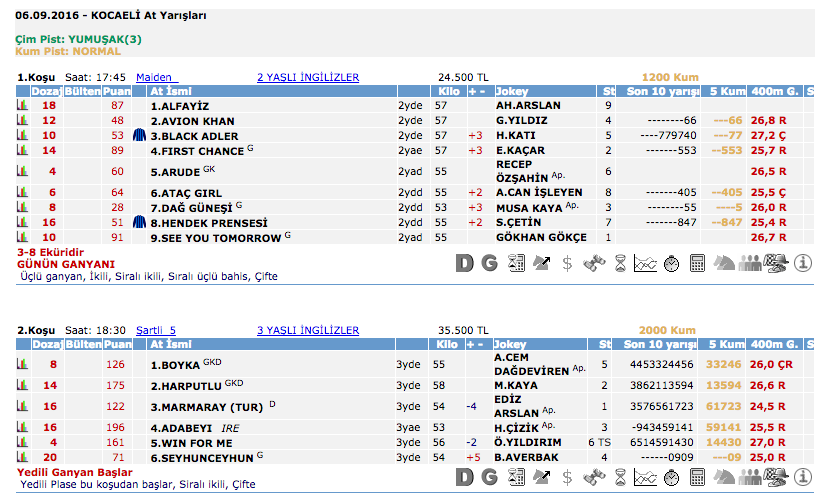This screenshot has width=837, height=504.
Task: Select horse 3.MARMARAY (TUR) in race 2
Action: [x=206, y=407]
